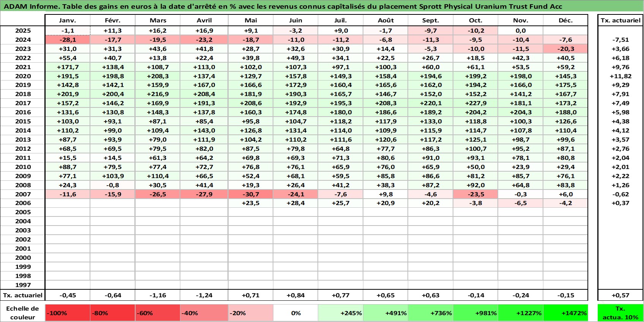
Task: Select the top-right 'Tx. actuariel' column header
Action: [x=620, y=21]
